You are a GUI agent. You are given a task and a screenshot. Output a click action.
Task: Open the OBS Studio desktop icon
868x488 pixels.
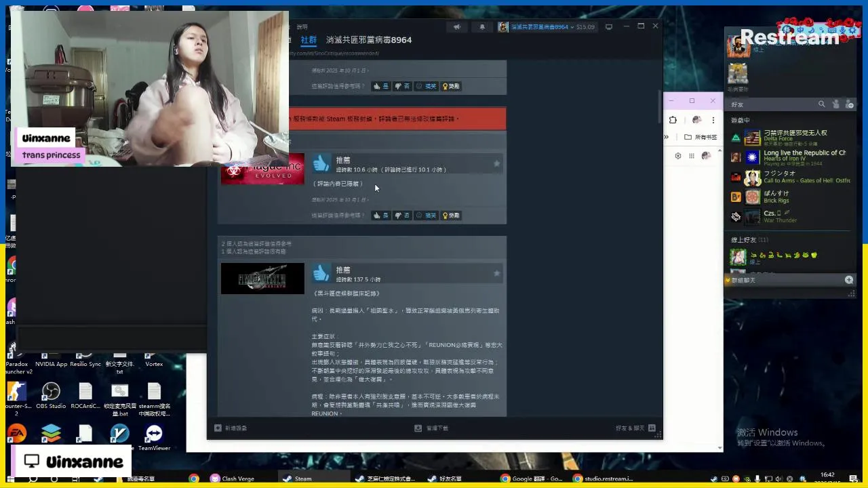pos(51,396)
